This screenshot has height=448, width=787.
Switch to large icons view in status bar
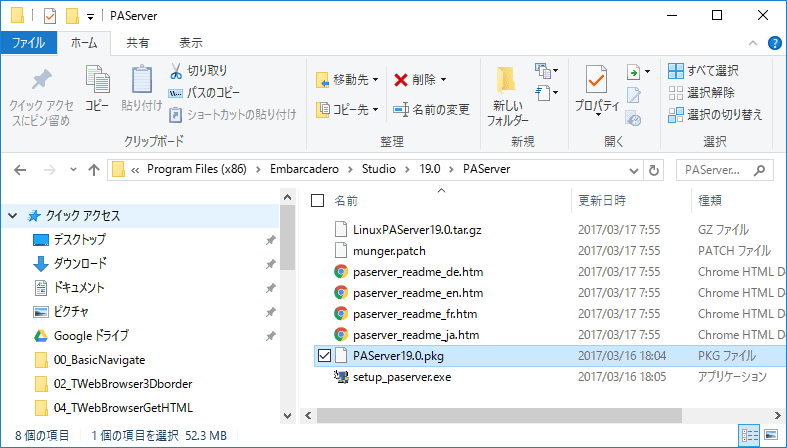[x=771, y=434]
